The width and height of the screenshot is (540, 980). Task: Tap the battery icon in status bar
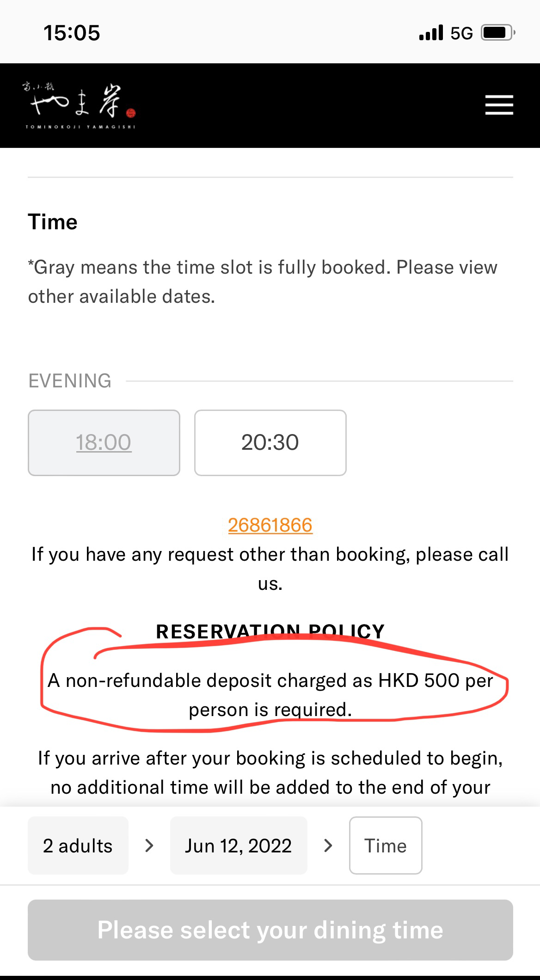pyautogui.click(x=498, y=33)
